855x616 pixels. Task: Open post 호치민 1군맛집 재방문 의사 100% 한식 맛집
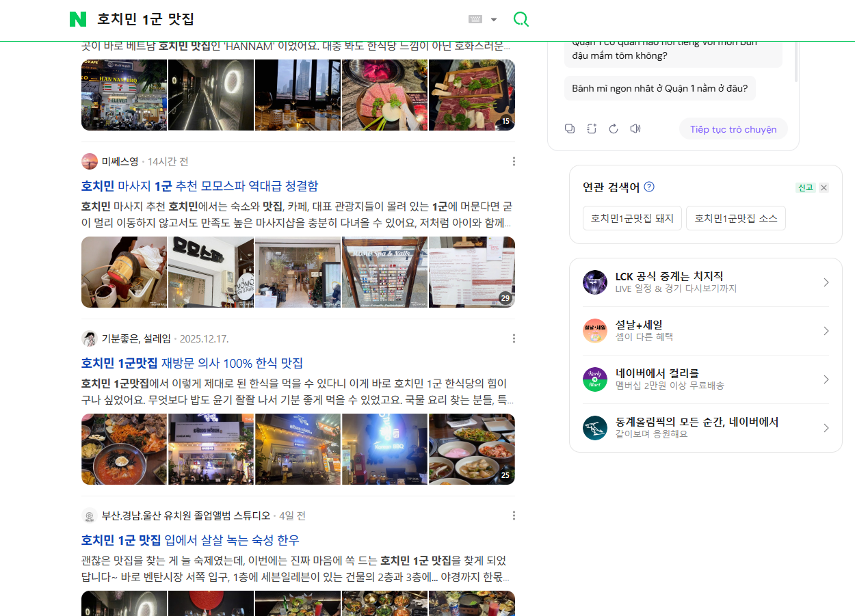tap(192, 363)
